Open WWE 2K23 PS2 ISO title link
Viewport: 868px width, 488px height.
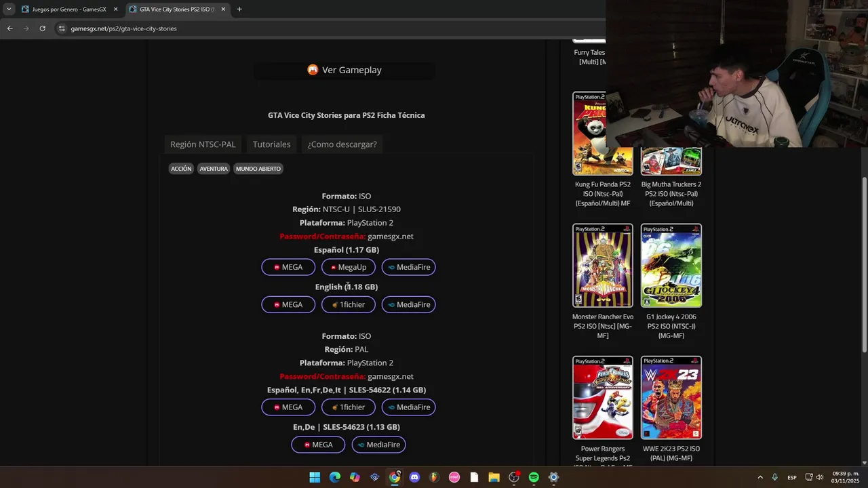[671, 453]
